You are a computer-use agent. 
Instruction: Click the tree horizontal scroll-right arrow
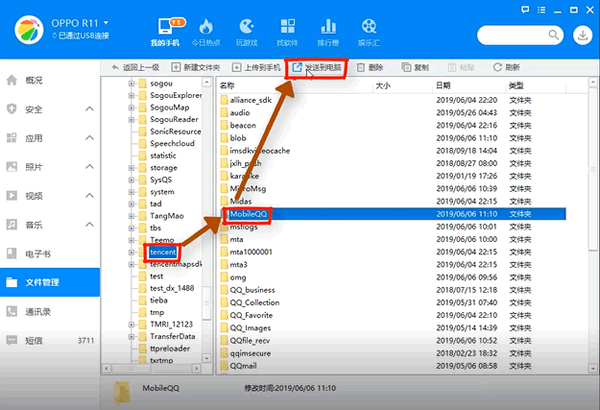[197, 368]
